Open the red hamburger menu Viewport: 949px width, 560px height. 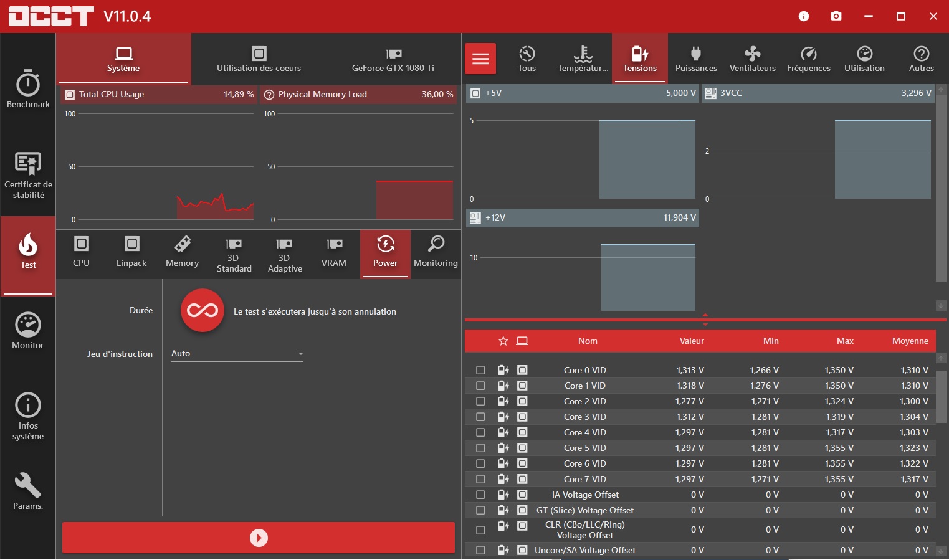click(480, 59)
